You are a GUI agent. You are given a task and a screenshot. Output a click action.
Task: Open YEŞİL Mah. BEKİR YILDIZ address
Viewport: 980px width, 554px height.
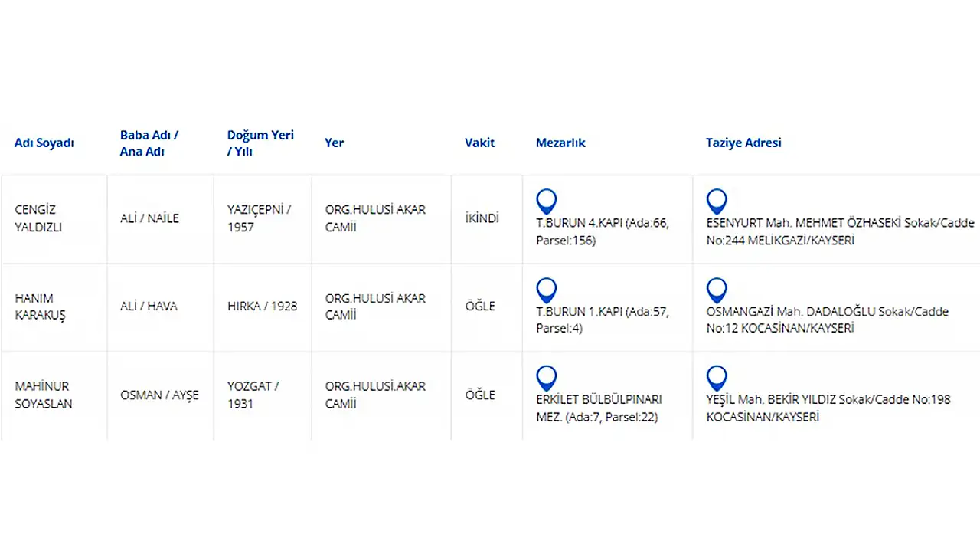tap(828, 409)
